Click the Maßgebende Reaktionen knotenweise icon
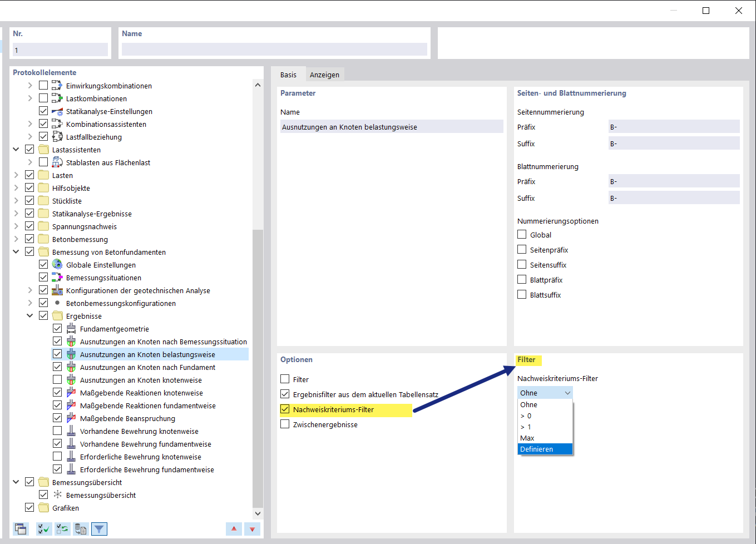This screenshot has width=756, height=544. (71, 393)
